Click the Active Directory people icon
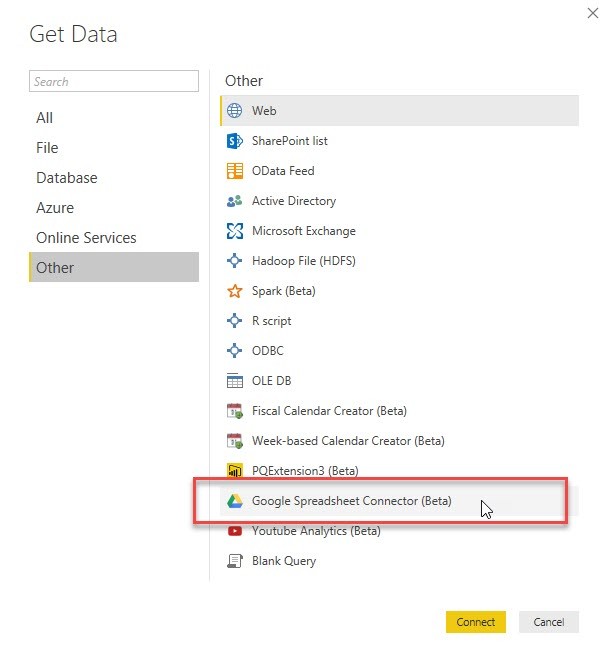Viewport: 609px width, 662px height. (234, 201)
